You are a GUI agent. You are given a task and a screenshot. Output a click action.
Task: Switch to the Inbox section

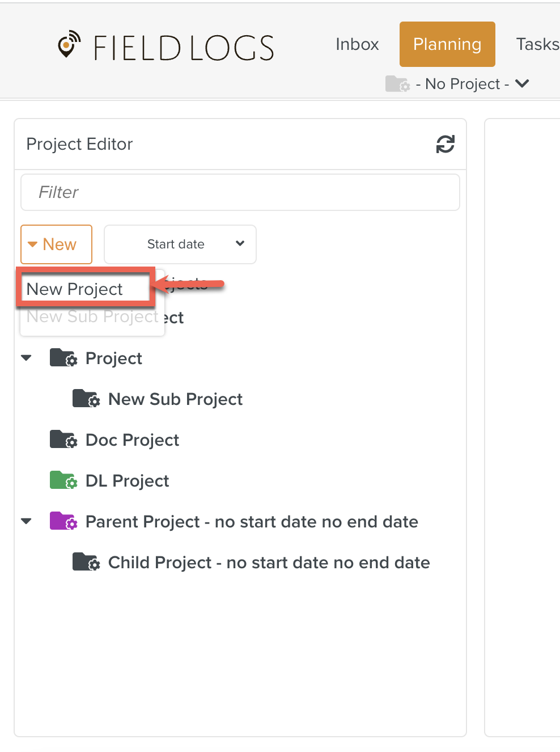tap(357, 44)
